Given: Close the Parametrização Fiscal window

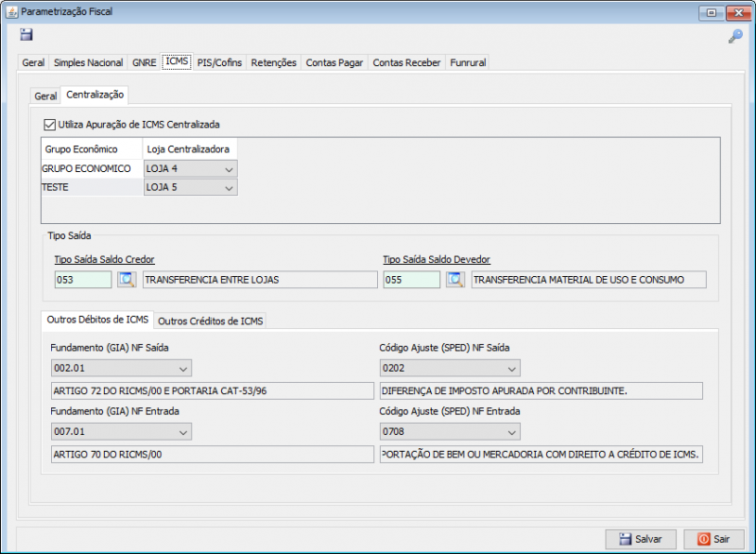Looking at the screenshot, I should [739, 12].
